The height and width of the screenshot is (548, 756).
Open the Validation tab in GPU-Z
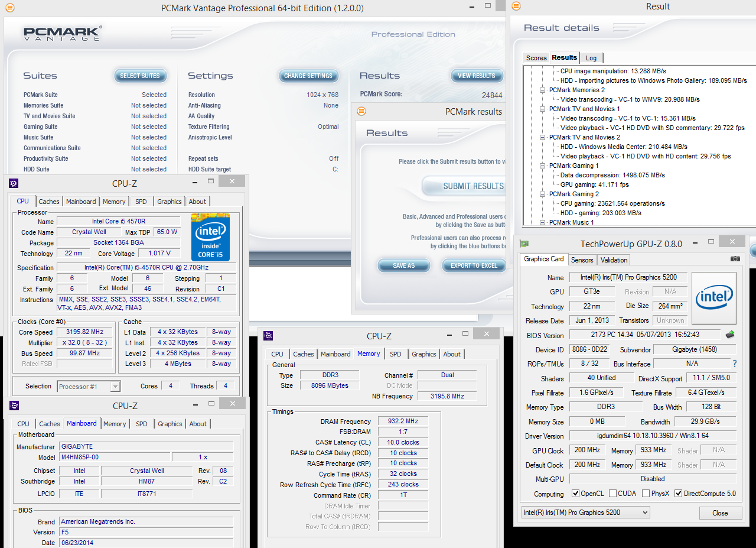click(x=614, y=260)
